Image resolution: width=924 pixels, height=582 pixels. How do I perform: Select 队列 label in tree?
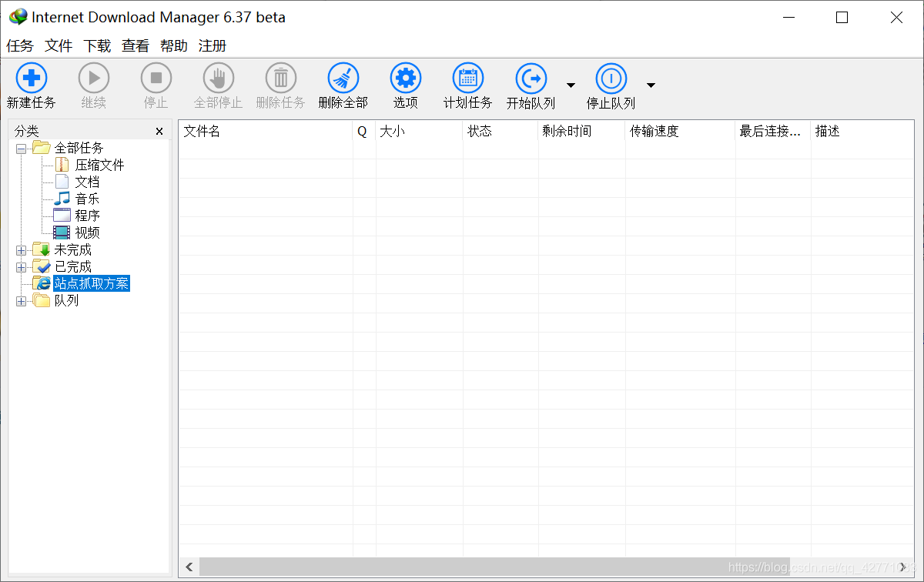point(66,300)
